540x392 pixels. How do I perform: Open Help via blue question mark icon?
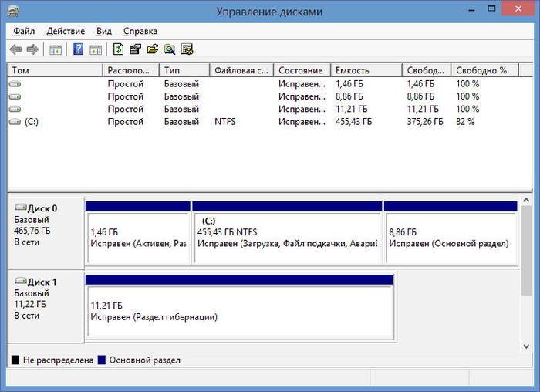(78, 49)
